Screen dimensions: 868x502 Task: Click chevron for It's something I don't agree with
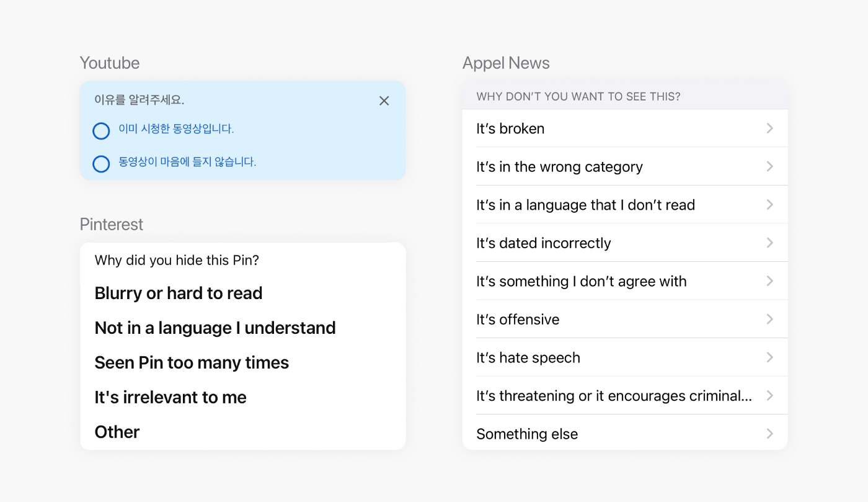(x=769, y=281)
